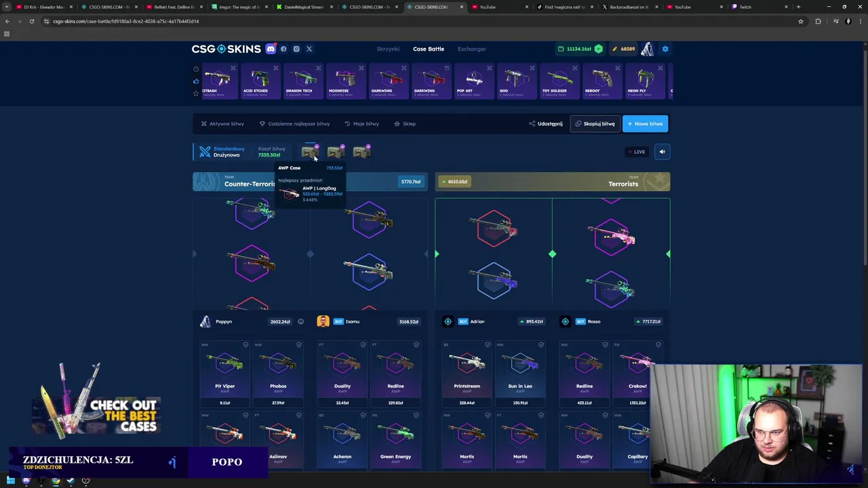Open the Case Battle tab
The width and height of the screenshot is (868, 488).
pyautogui.click(x=429, y=49)
